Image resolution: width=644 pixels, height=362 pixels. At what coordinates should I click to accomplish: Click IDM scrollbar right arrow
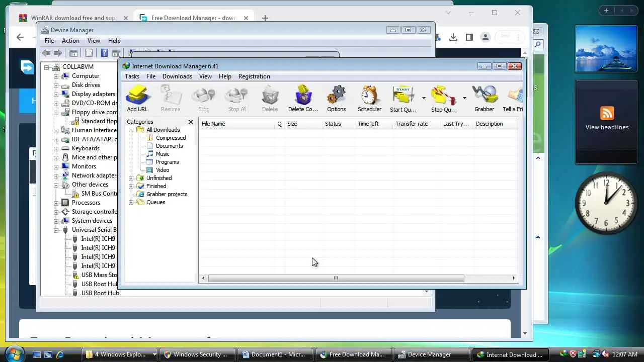(x=514, y=278)
